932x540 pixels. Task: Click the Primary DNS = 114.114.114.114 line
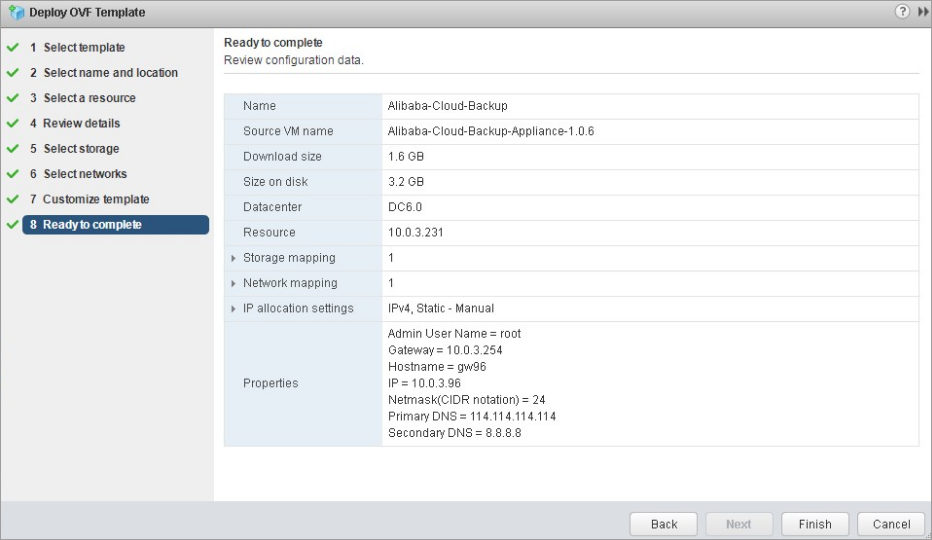pyautogui.click(x=472, y=416)
